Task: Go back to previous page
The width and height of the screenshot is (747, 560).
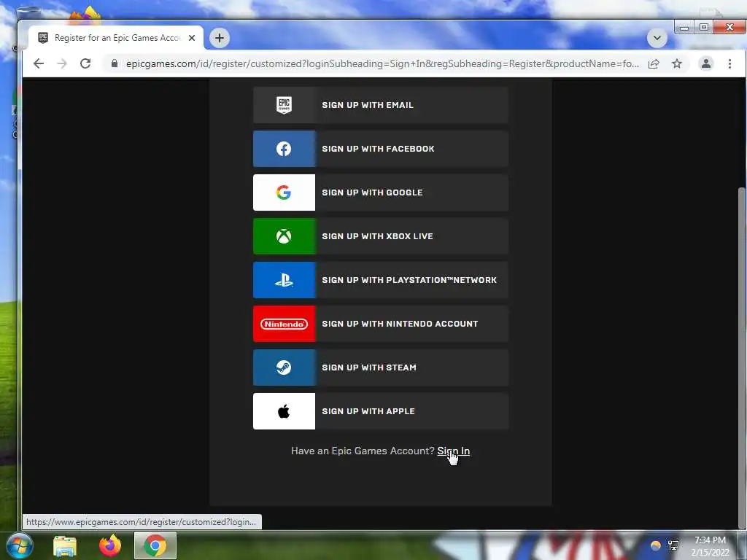Action: pyautogui.click(x=39, y=63)
